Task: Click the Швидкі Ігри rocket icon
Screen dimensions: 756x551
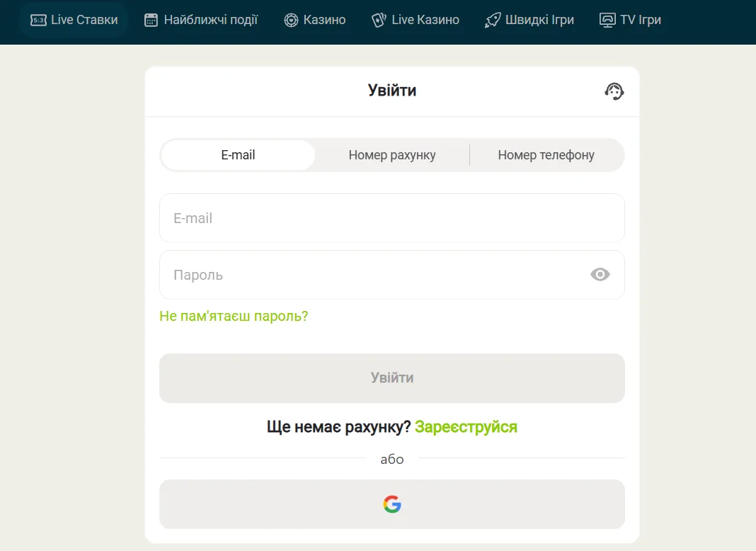Action: coord(493,20)
